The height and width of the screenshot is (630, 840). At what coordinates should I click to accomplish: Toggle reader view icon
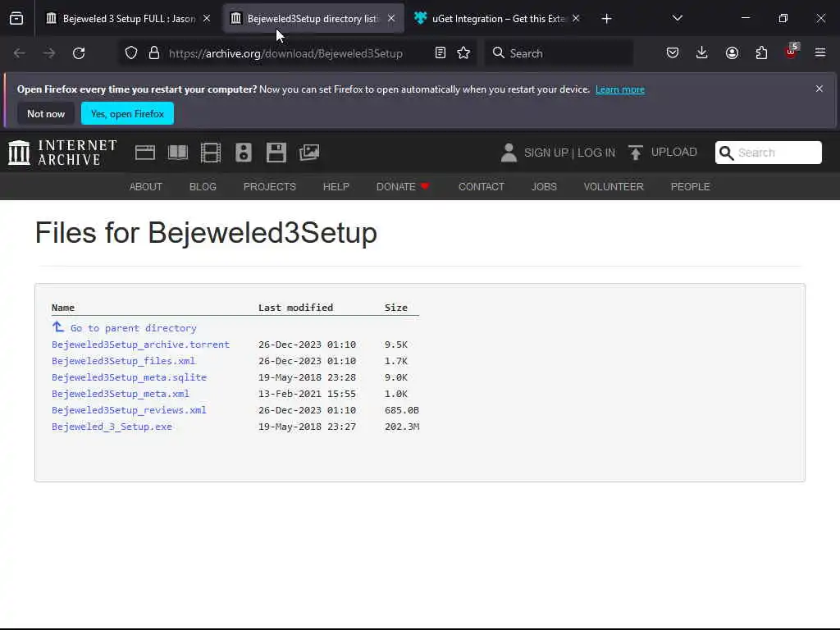(x=441, y=53)
